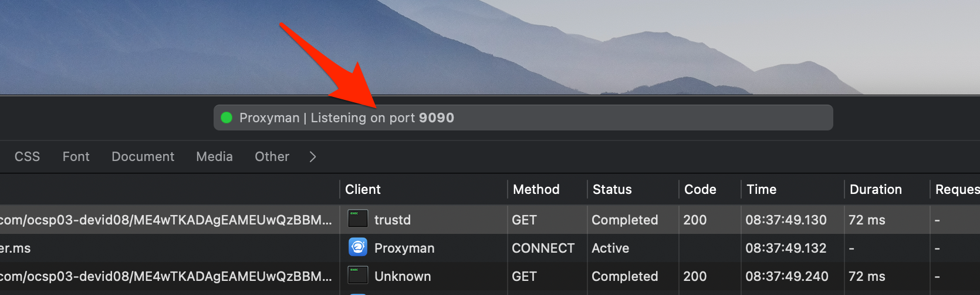
Task: Sort by the Duration column header
Action: pos(876,189)
